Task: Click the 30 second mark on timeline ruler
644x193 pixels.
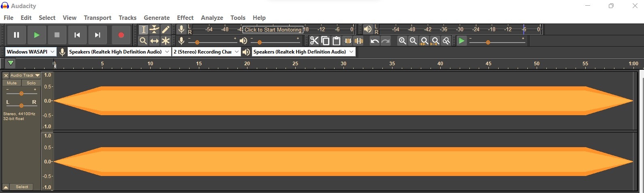Action: [343, 64]
